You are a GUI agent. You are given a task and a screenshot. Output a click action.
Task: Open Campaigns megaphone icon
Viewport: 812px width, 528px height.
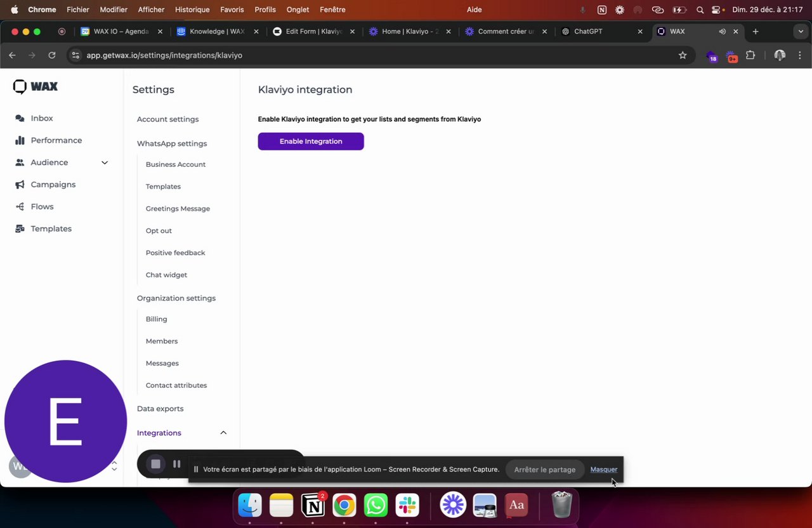click(20, 185)
